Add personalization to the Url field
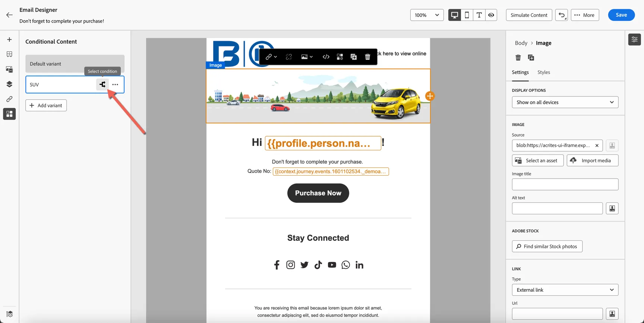 [612, 314]
